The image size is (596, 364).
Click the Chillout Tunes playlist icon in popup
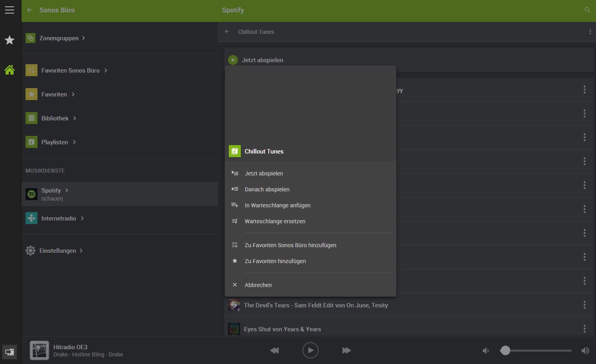(235, 151)
